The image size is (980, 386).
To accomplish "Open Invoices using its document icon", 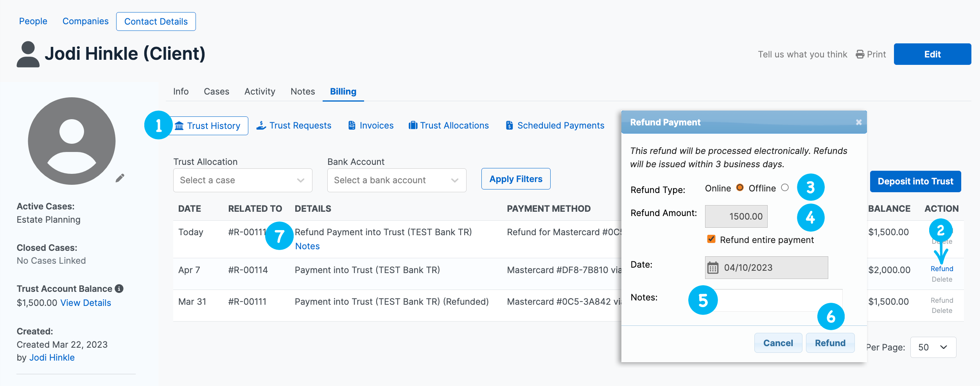I will point(351,125).
